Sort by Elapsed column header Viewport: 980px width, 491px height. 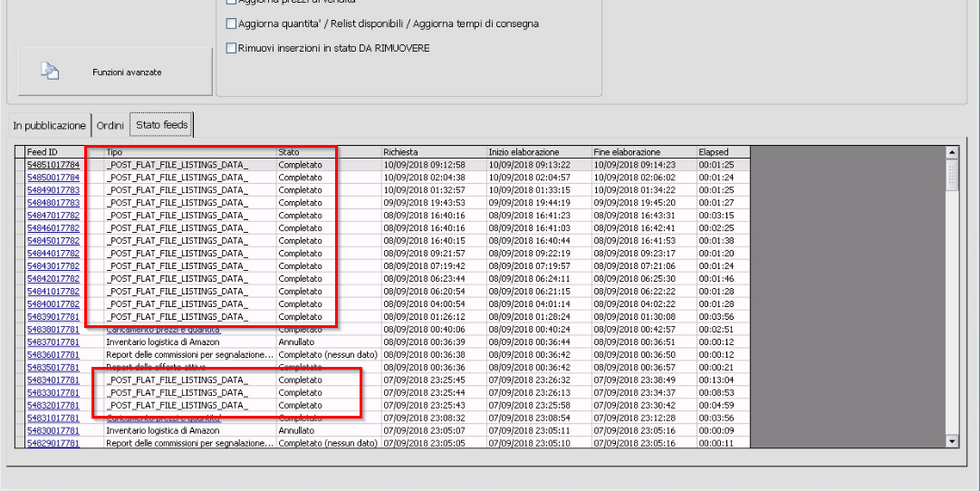point(723,151)
